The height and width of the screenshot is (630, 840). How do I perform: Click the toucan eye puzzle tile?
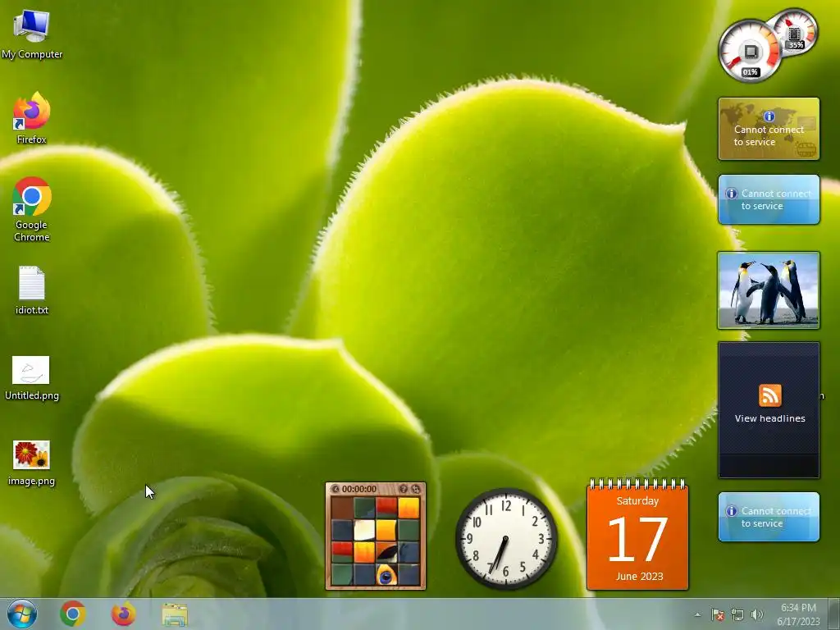click(x=386, y=575)
